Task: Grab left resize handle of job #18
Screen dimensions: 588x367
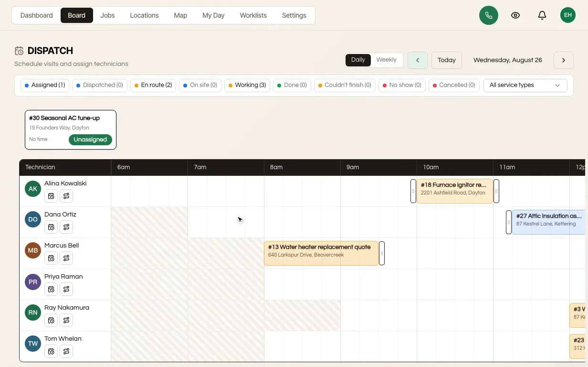Action: point(413,191)
